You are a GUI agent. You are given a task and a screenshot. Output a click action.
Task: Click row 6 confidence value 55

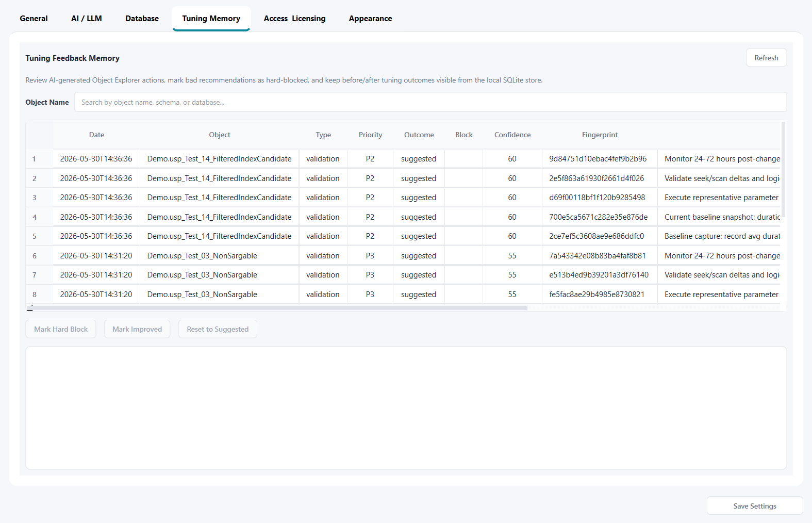tap(512, 256)
